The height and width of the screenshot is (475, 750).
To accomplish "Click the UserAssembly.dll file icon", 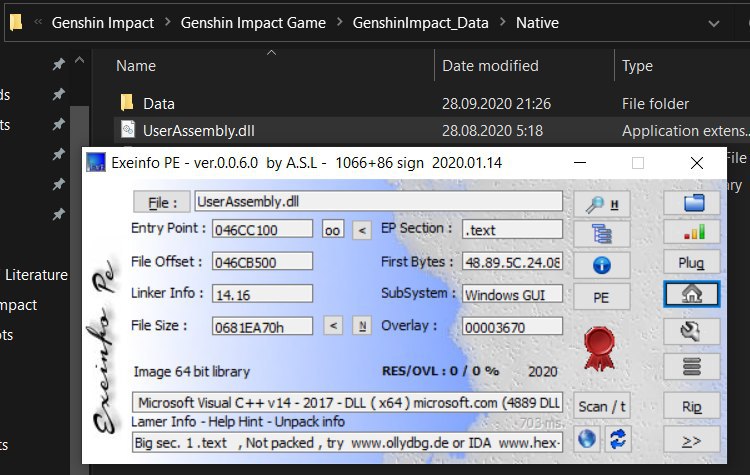I will point(127,130).
